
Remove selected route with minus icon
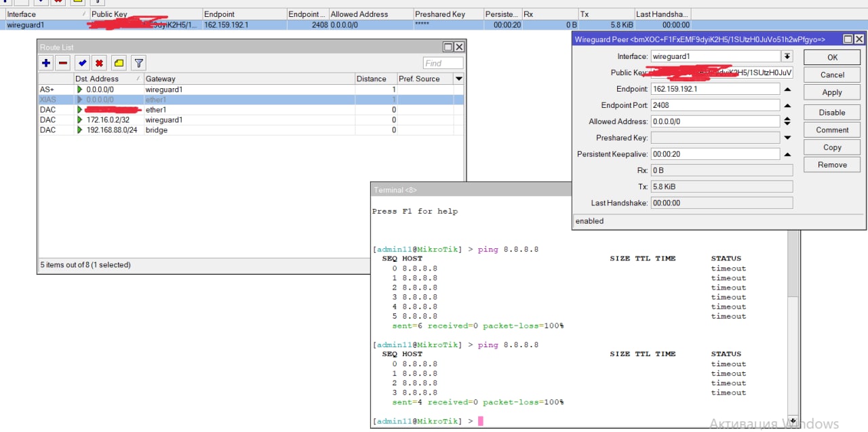pos(63,63)
